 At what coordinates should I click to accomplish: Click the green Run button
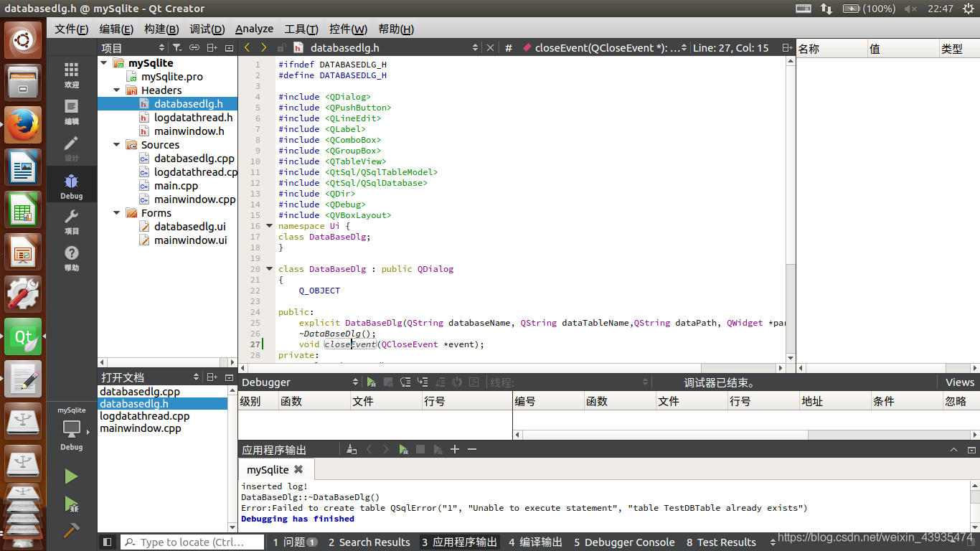click(71, 476)
